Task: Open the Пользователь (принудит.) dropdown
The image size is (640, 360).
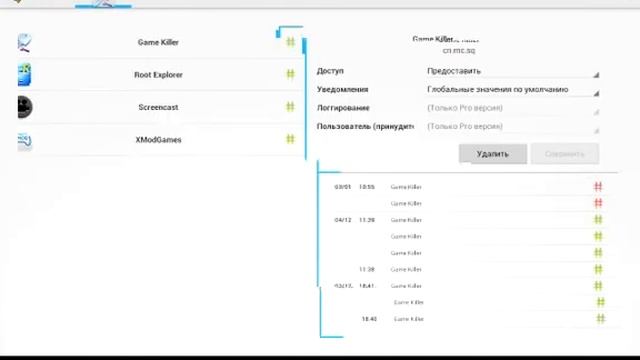Action: [513, 127]
